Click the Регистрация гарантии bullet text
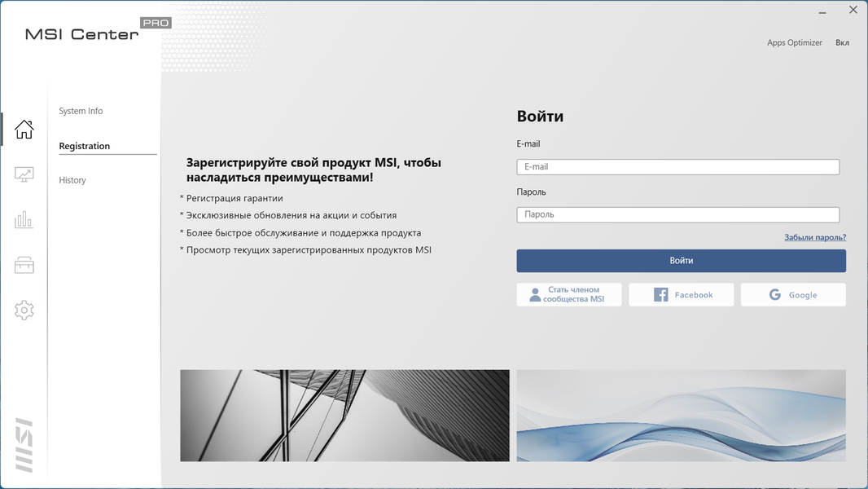The width and height of the screenshot is (868, 489). pos(235,198)
